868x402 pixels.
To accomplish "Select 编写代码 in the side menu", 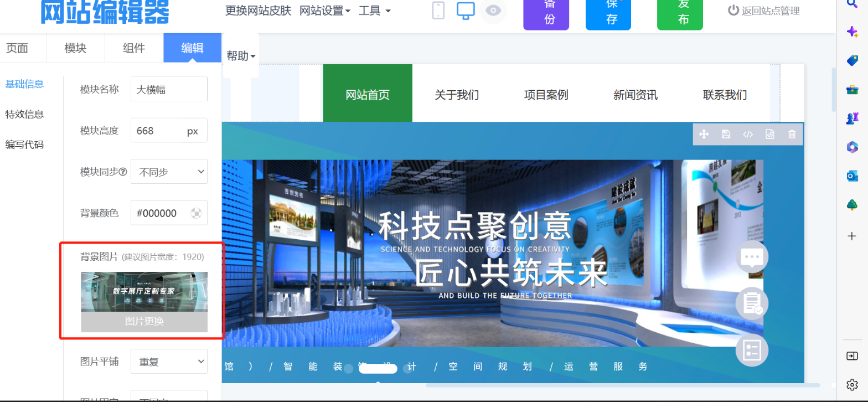I will point(25,145).
